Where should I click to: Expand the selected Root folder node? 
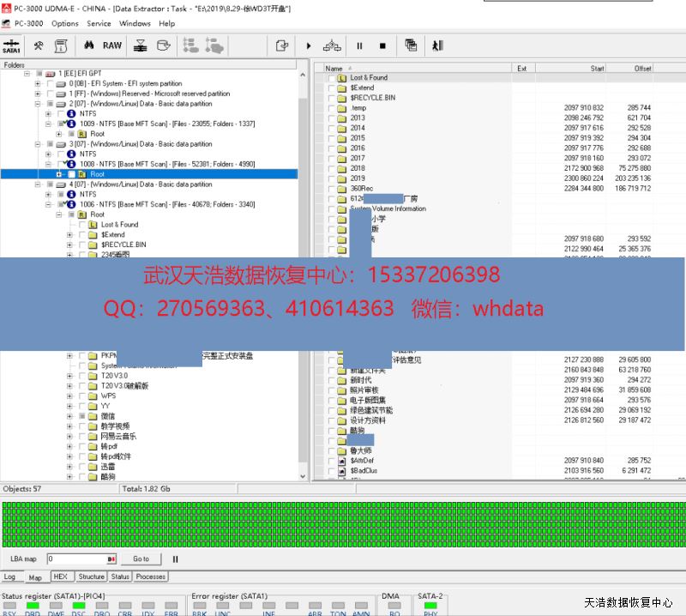pyautogui.click(x=59, y=174)
